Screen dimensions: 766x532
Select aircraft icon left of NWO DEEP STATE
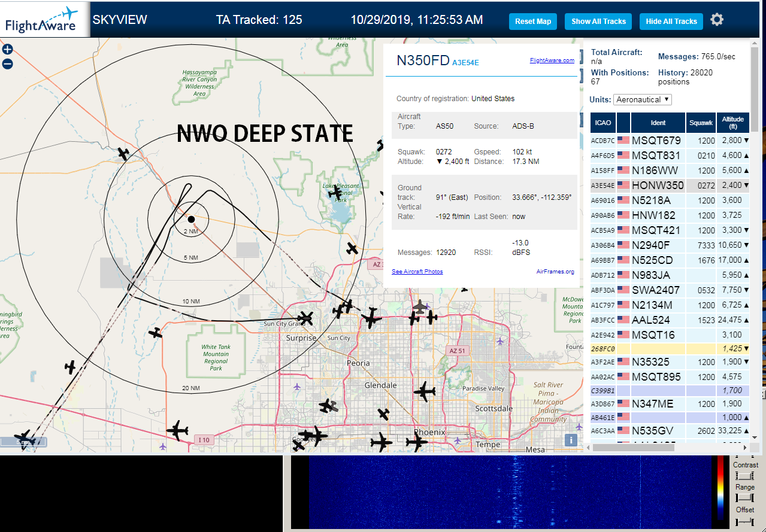coord(123,154)
